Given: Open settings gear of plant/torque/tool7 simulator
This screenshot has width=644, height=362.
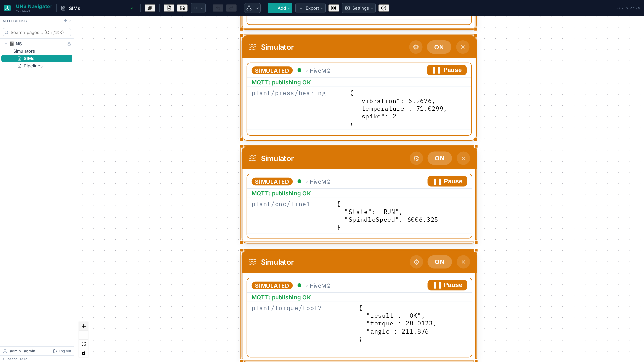Looking at the screenshot, I should (x=416, y=262).
